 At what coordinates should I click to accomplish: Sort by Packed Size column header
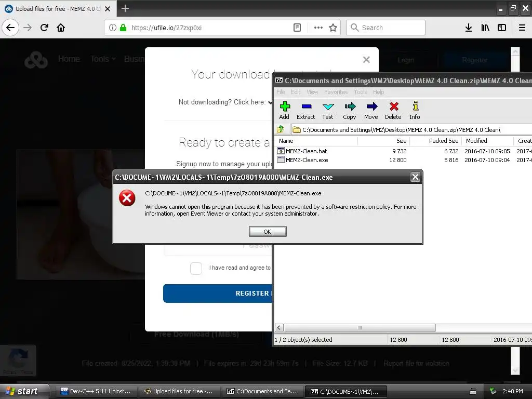436,141
